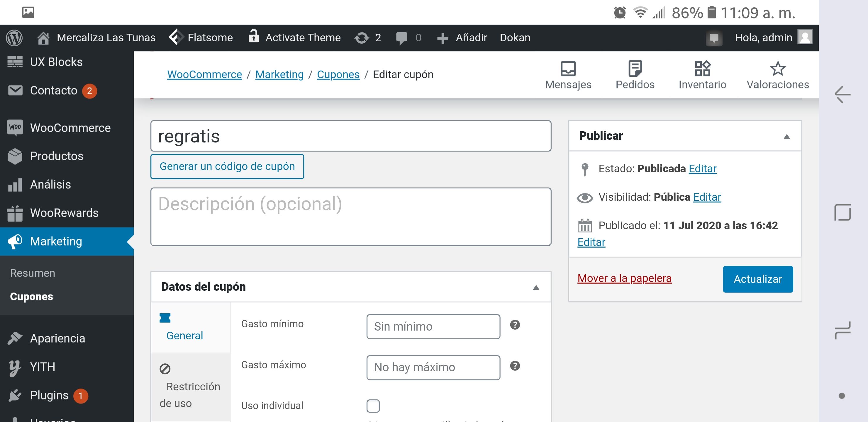Open pending updates icon showing 2
868x422 pixels.
[362, 38]
